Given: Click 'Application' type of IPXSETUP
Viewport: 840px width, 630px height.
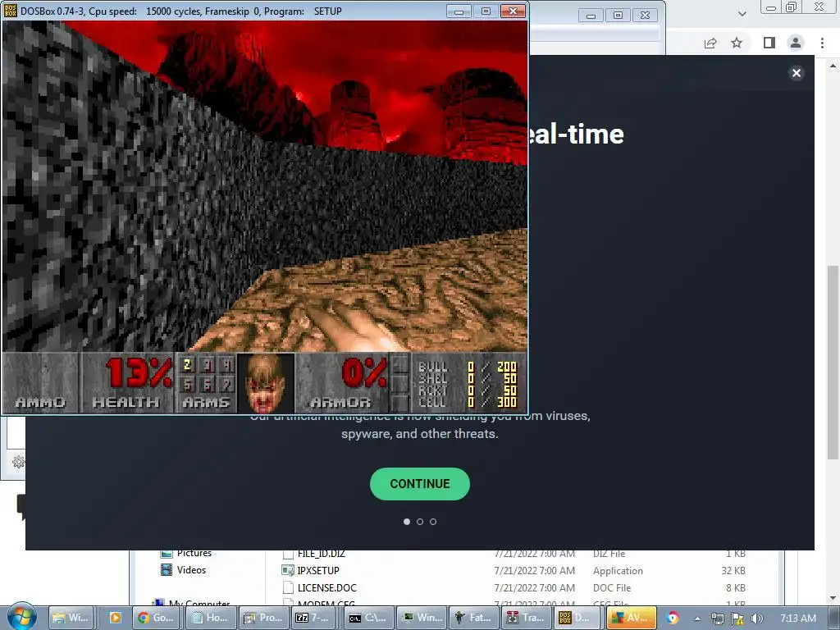Looking at the screenshot, I should (618, 571).
